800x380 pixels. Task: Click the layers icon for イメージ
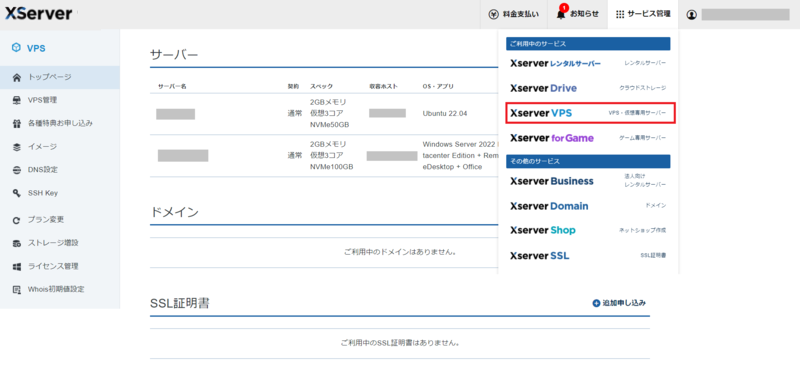click(17, 147)
